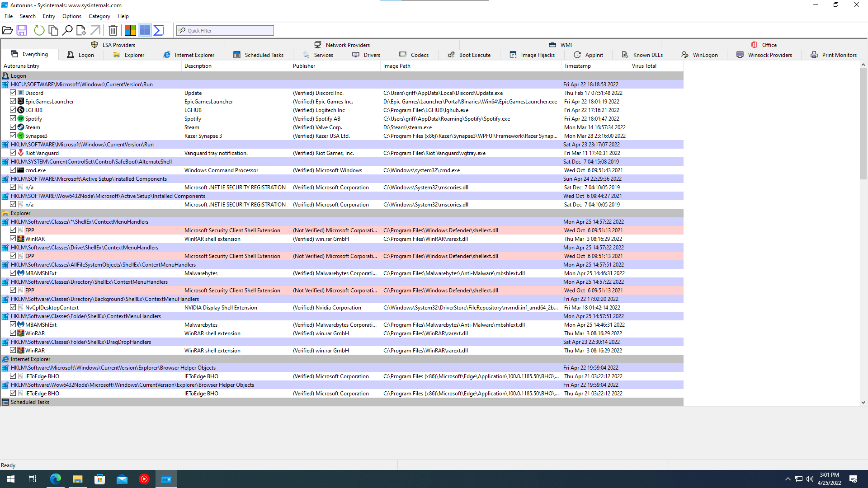Disable the cmd.exe autorun checkbox
Viewport: 868px width, 488px height.
pos(13,170)
